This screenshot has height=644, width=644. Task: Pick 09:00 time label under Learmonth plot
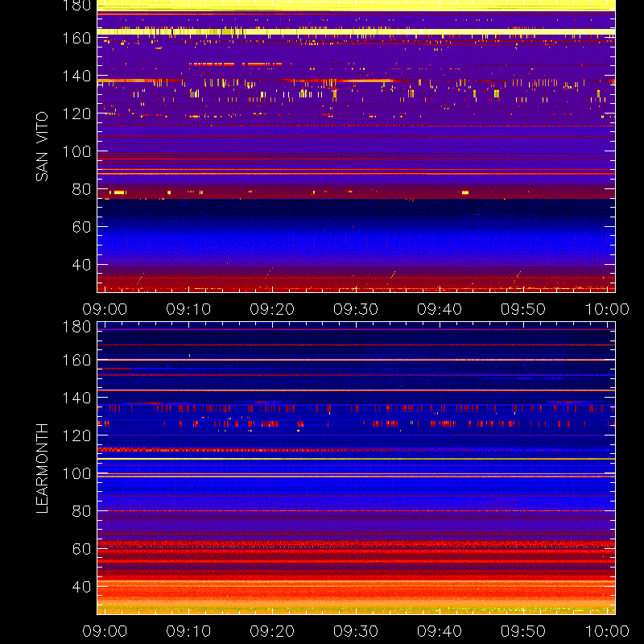[x=105, y=631]
